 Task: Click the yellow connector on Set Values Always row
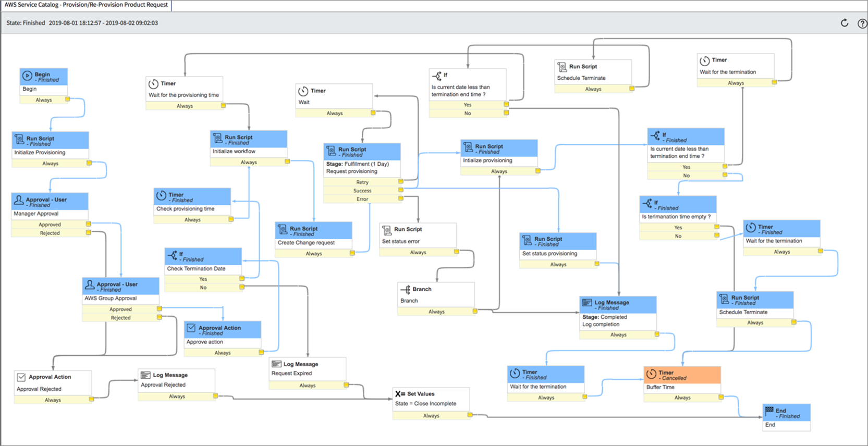pyautogui.click(x=470, y=415)
